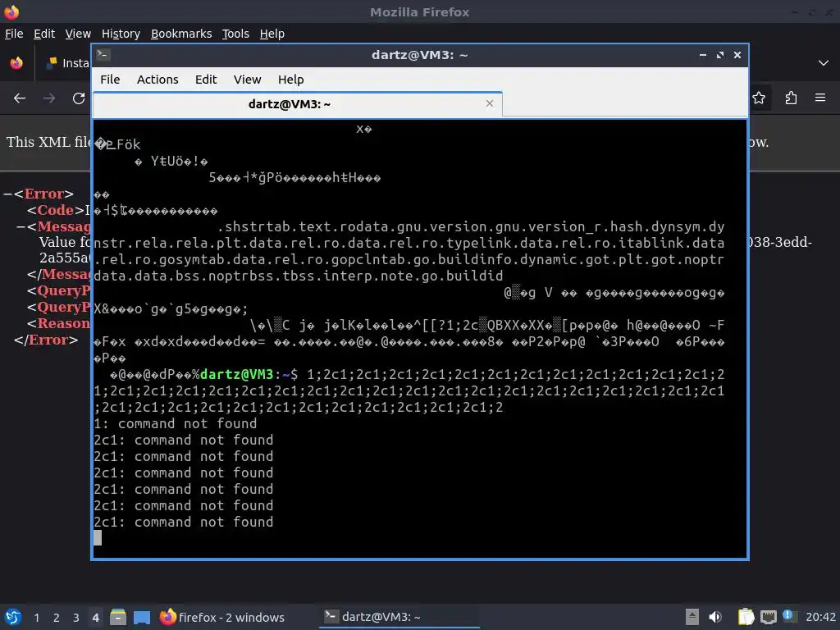Collapse the Error XML node in Firefox

(x=7, y=194)
